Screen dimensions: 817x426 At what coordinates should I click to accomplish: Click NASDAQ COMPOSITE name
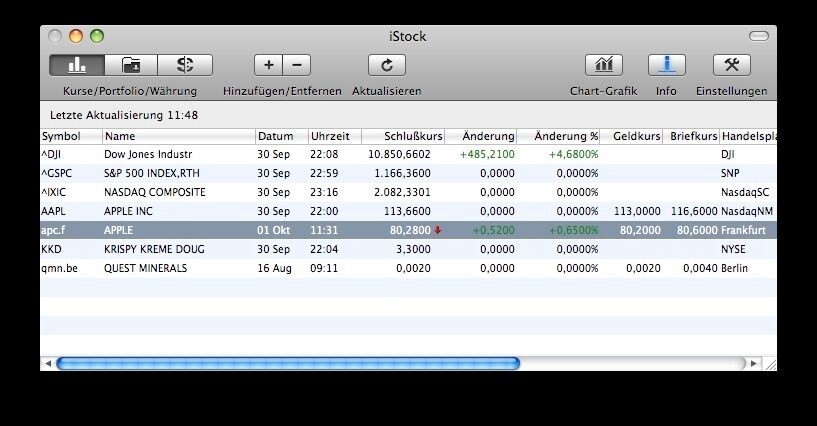click(x=155, y=192)
